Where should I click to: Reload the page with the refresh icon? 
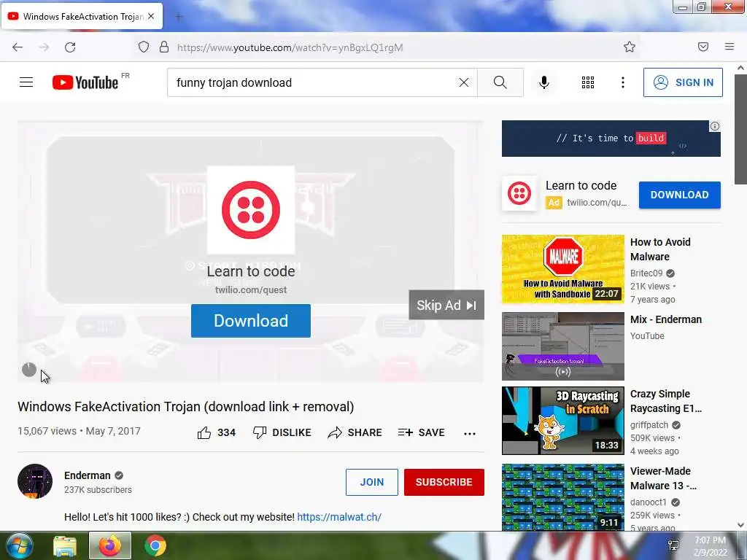pyautogui.click(x=70, y=47)
